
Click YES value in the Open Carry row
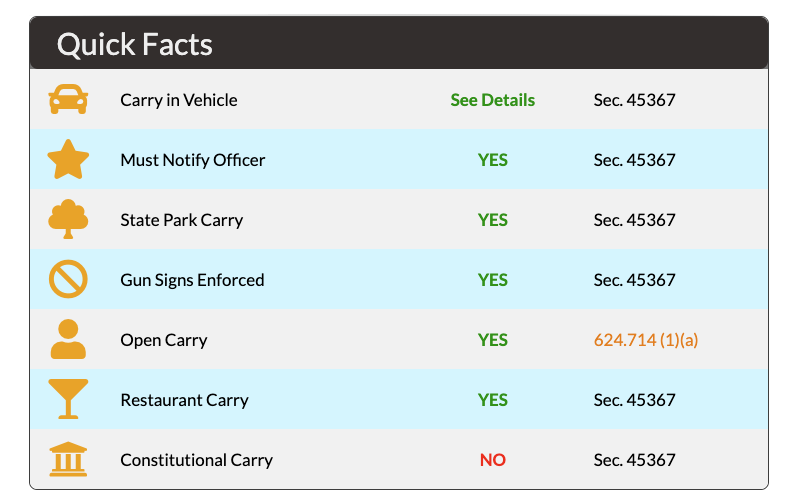[x=492, y=340]
